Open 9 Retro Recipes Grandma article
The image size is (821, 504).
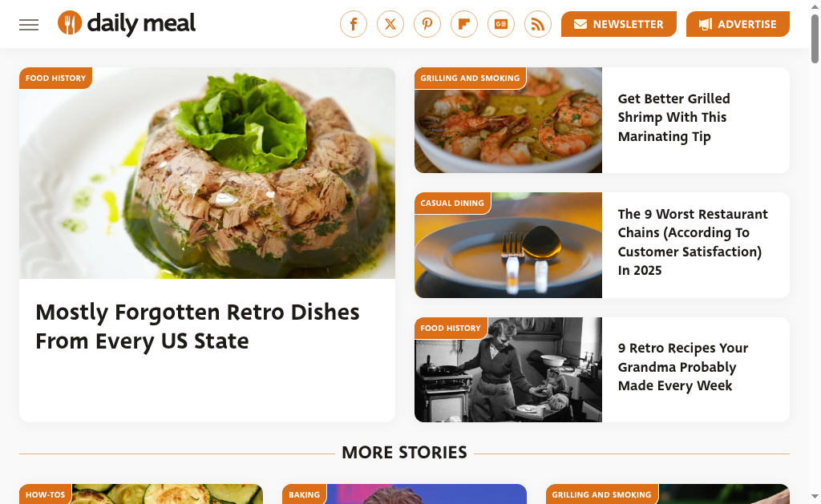(x=683, y=366)
